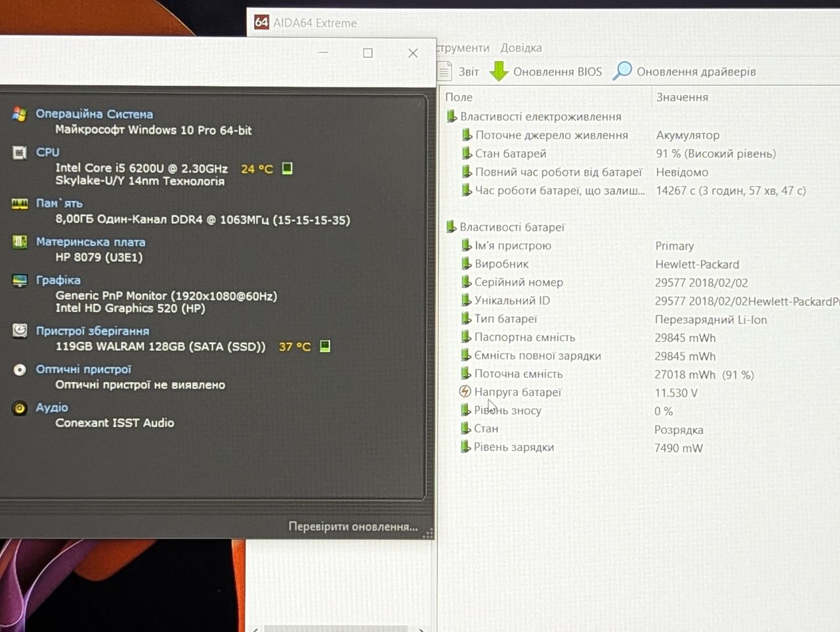Select the Унікальний ID row label

tap(513, 300)
